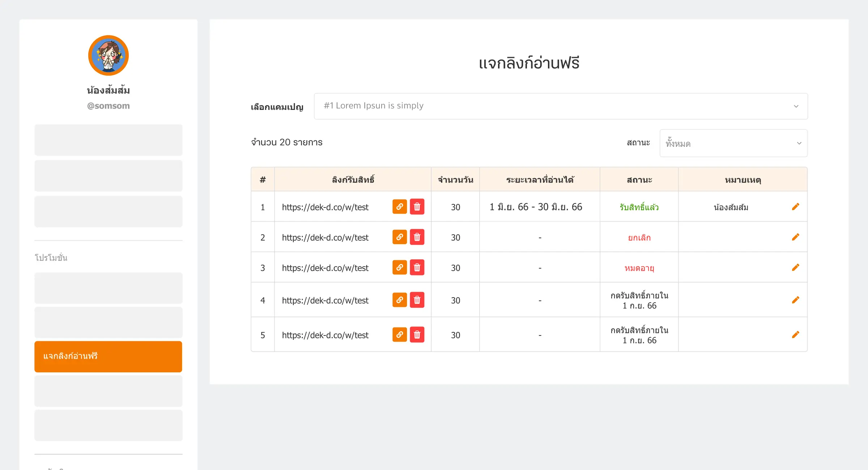Copy the link in row 5
Viewport: 868px width, 470px height.
point(399,335)
